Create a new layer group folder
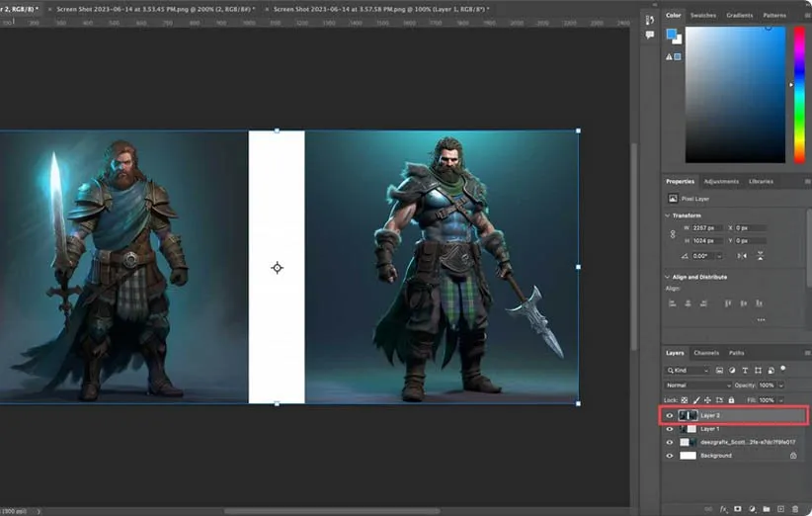Viewport: 812px width, 516px height. 766,508
